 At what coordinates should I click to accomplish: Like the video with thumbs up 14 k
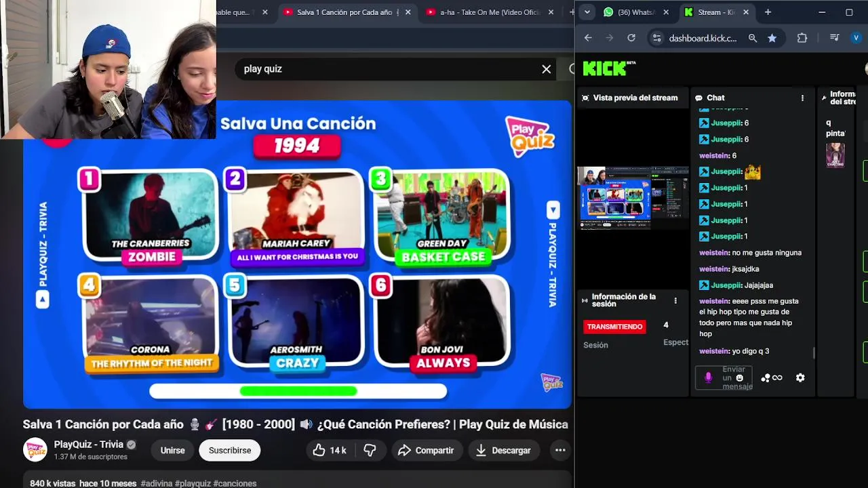click(330, 450)
